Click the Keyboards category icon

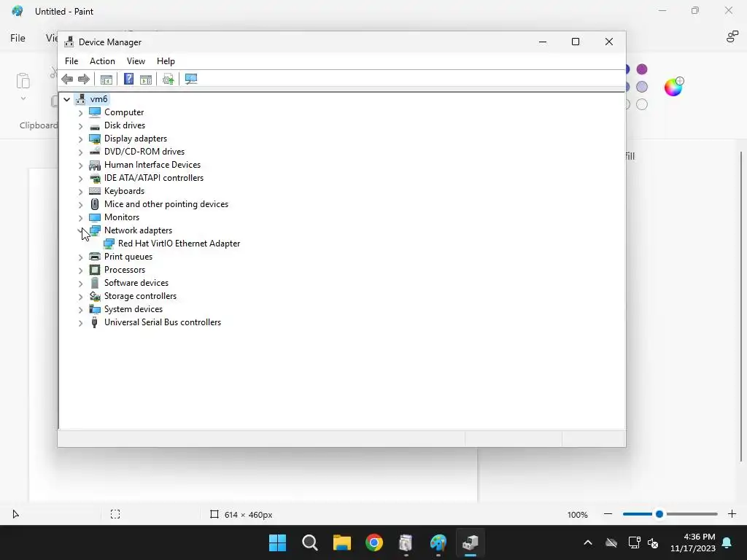point(95,191)
